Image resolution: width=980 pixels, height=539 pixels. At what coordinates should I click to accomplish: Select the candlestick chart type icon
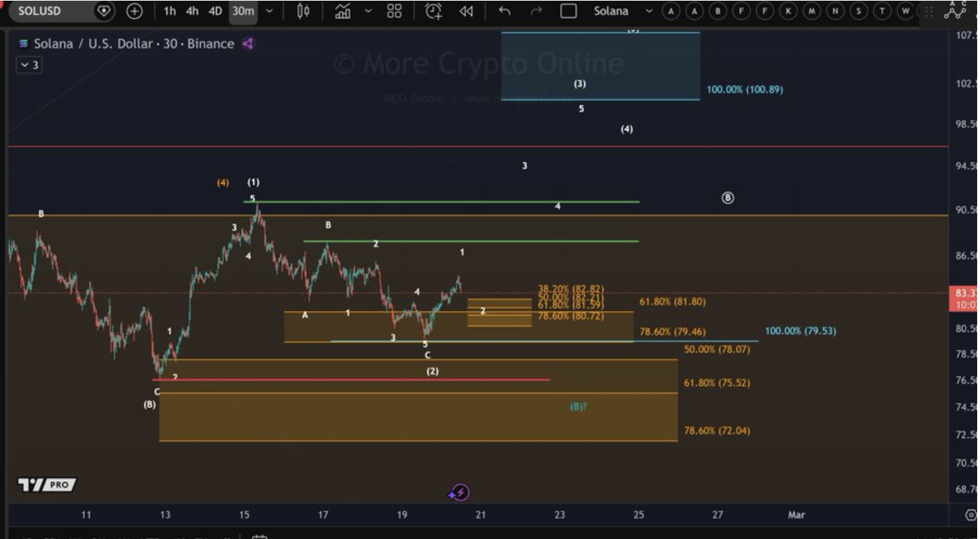(303, 11)
